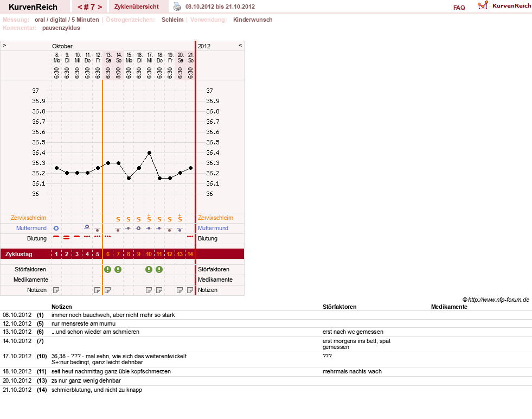This screenshot has height=419, width=532.
Task: Select the temperature point on day 8
Action: click(x=129, y=178)
